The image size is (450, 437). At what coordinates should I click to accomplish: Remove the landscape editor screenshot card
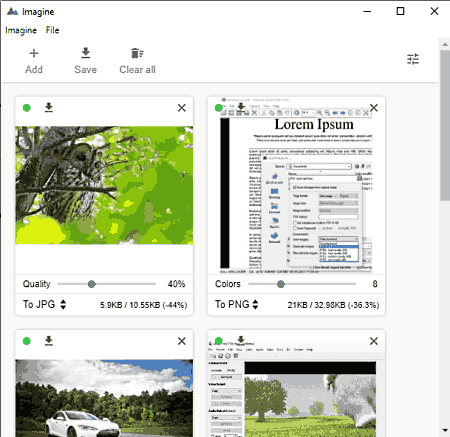(374, 341)
